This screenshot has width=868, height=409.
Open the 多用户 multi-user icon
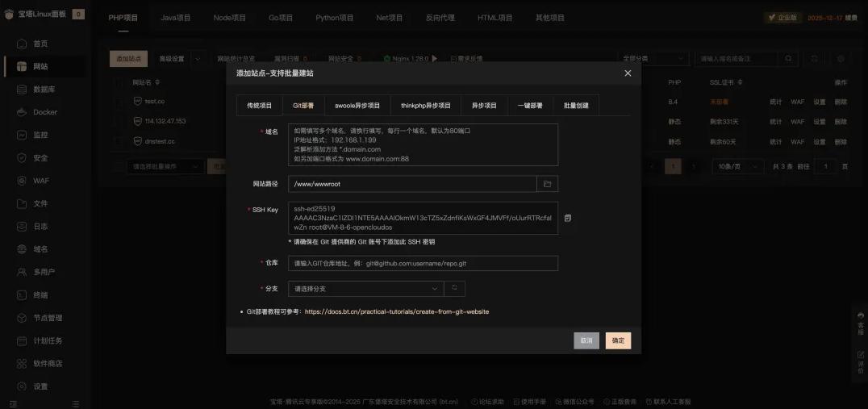tap(22, 272)
